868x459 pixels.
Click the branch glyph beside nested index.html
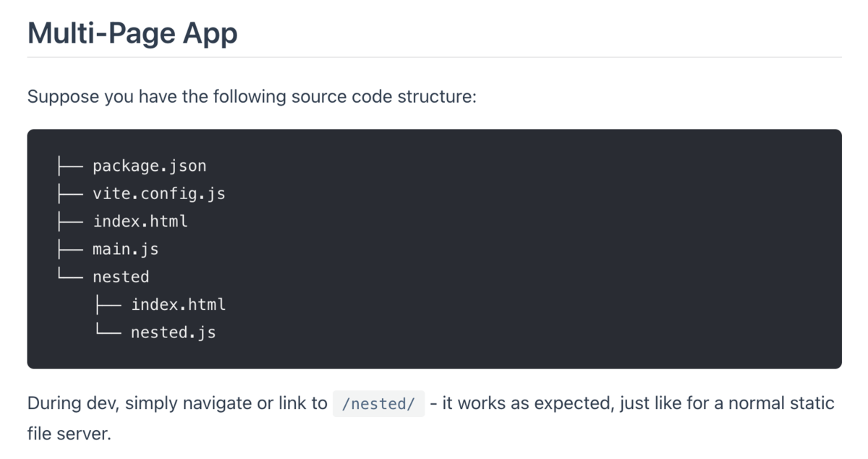(x=109, y=305)
